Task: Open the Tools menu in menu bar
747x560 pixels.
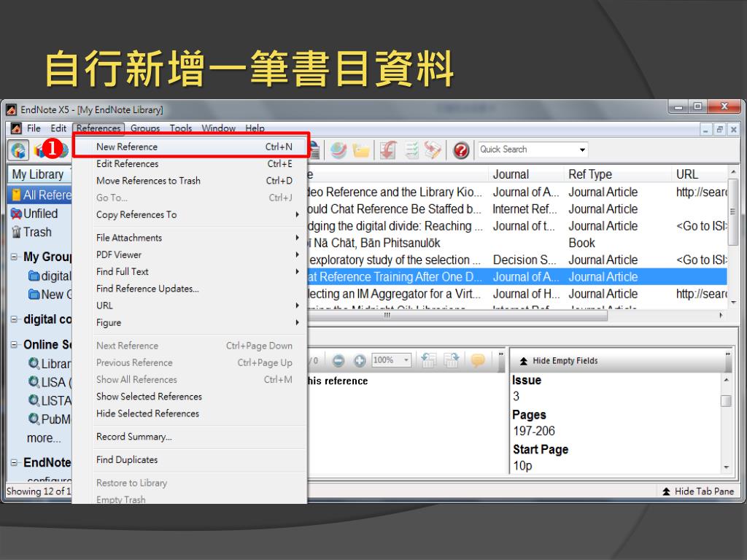Action: tap(181, 128)
